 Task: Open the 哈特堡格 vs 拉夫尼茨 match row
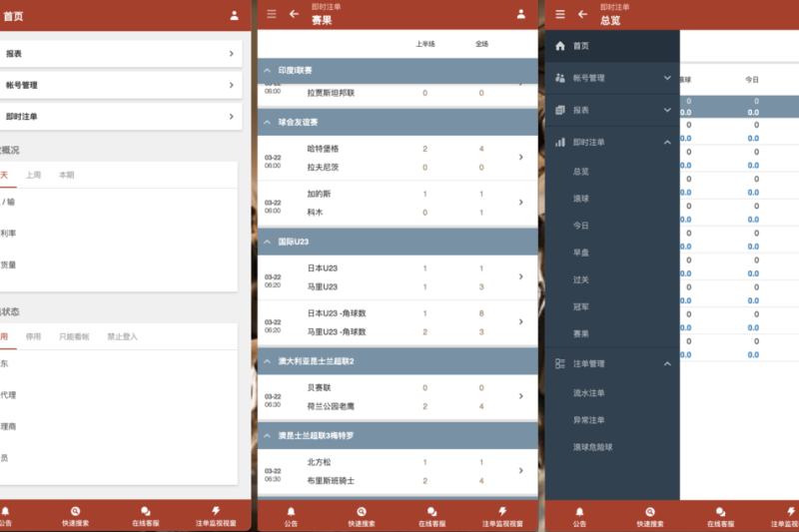[x=399, y=158]
